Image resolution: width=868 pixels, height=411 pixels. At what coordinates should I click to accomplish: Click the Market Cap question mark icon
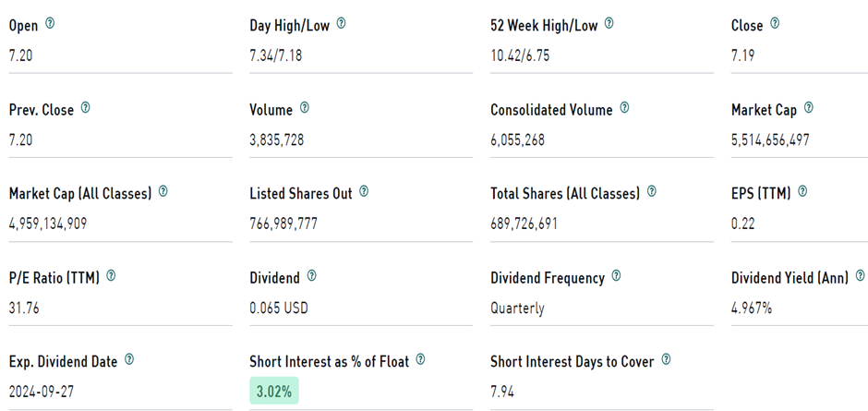tap(808, 108)
